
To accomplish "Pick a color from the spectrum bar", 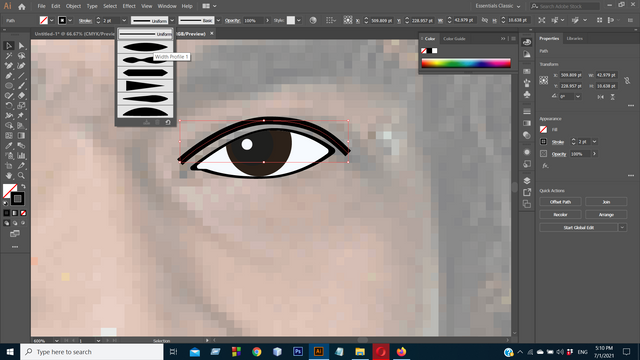I will pos(466,63).
